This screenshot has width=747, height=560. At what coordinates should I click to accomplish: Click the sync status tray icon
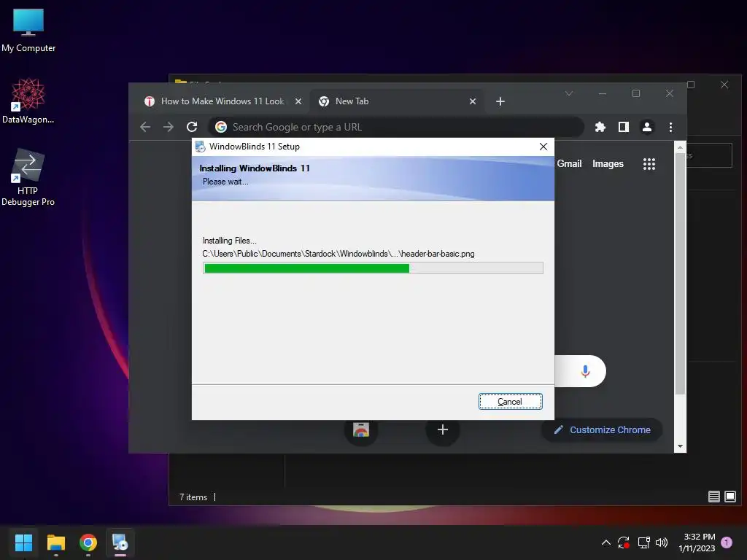coord(624,542)
